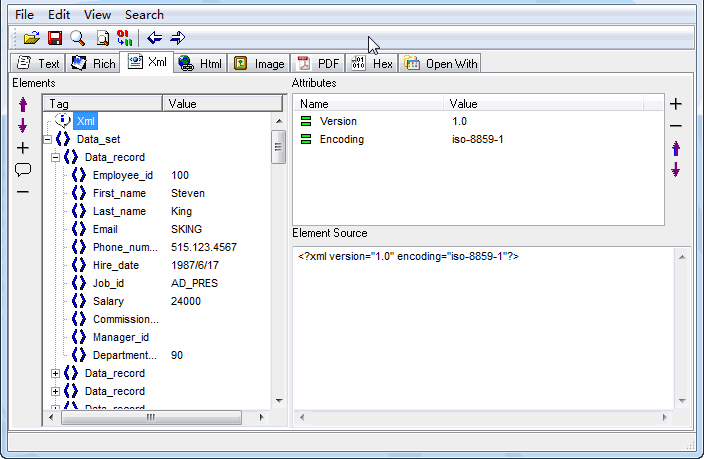
Task: Expand the third Data_record node
Action: coord(55,391)
